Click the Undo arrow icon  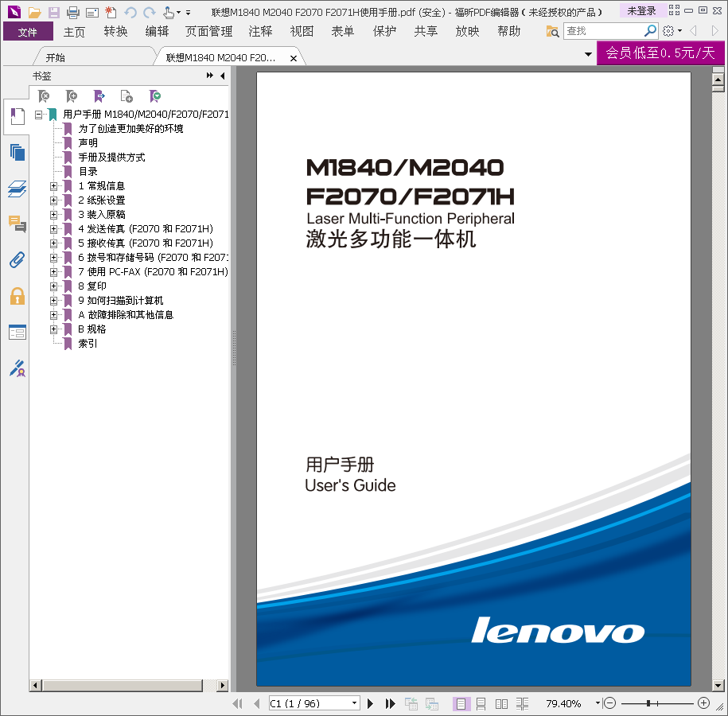point(130,13)
